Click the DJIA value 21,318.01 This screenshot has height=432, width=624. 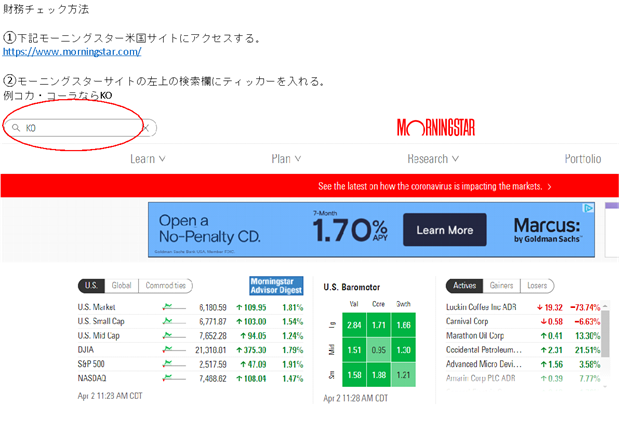click(x=211, y=350)
